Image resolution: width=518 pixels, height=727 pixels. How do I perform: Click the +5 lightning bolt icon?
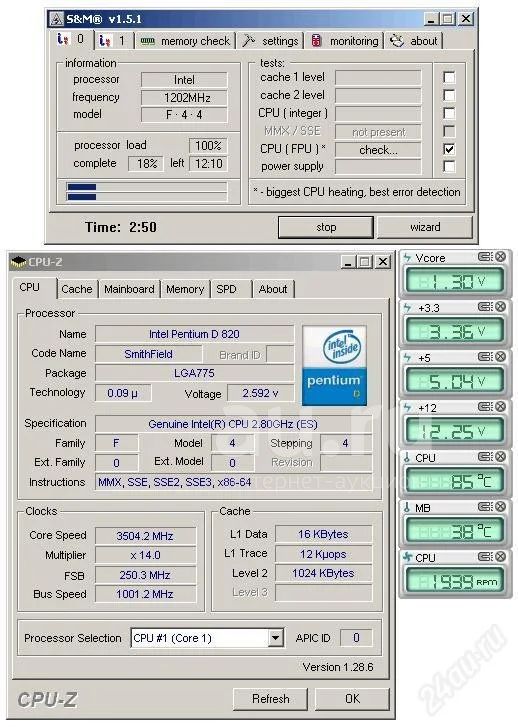click(407, 358)
